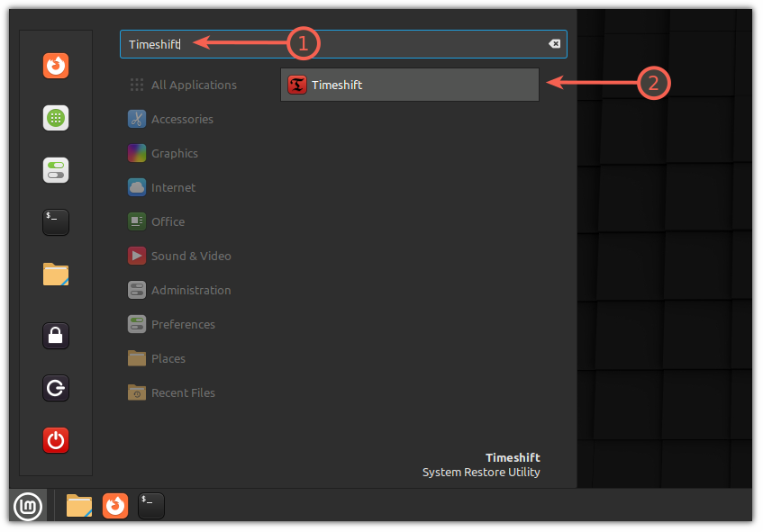Launch Firefox from the bottom panel

pyautogui.click(x=115, y=506)
